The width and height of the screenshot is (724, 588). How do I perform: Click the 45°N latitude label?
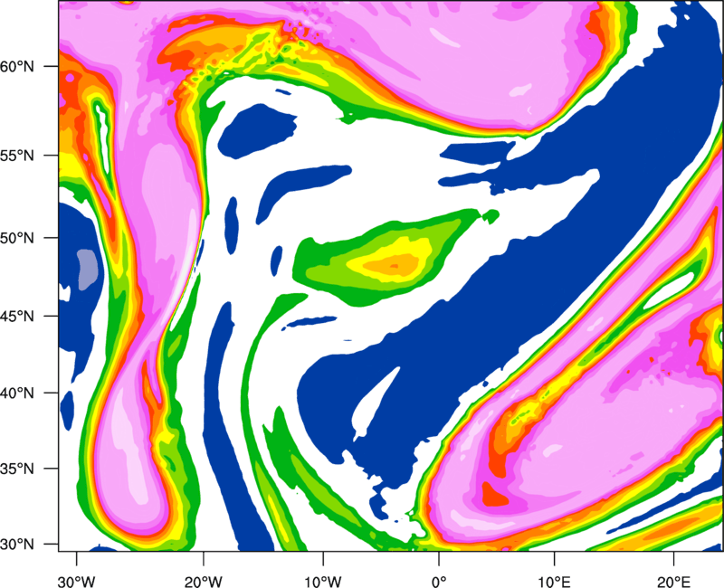pyautogui.click(x=17, y=316)
